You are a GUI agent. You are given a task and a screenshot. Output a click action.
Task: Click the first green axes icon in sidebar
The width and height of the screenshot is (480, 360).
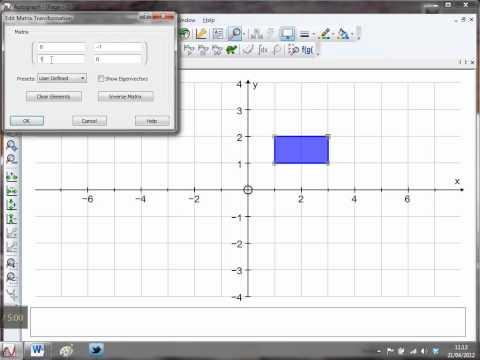coord(12,176)
